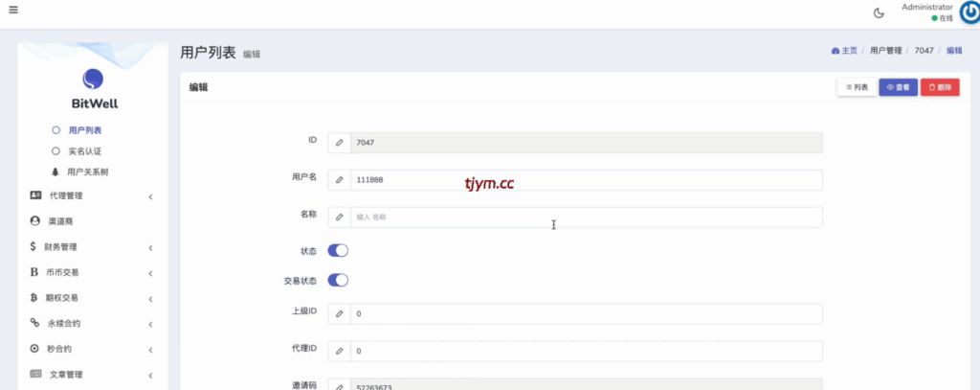This screenshot has height=390, width=980.
Task: Click pencil icon beside 代理ID field
Action: point(340,352)
